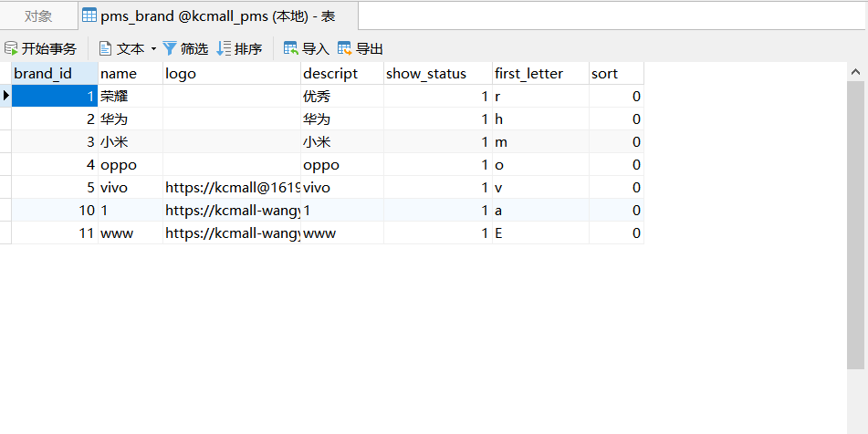Screen dimensions: 868x434
Task: Select name cell 华为
Action: (131, 119)
